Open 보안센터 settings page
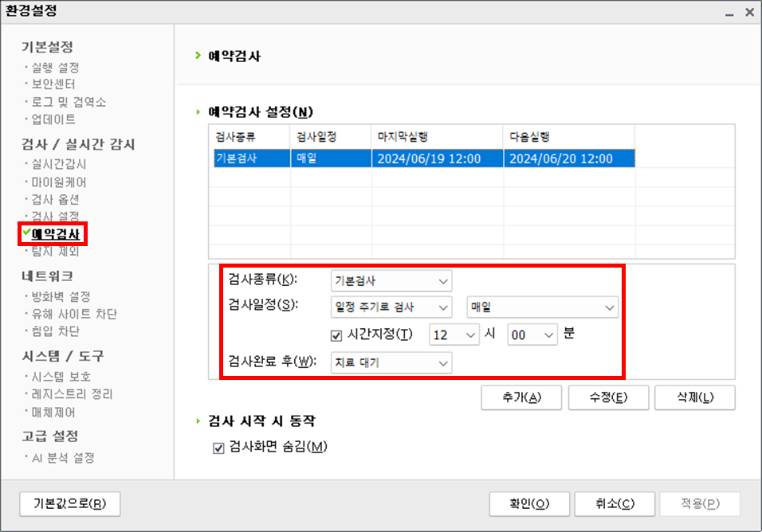The image size is (762, 532). click(x=53, y=84)
